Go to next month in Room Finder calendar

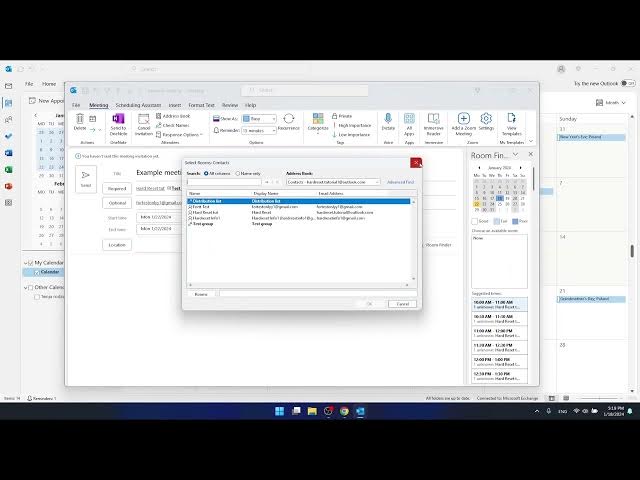tap(520, 168)
